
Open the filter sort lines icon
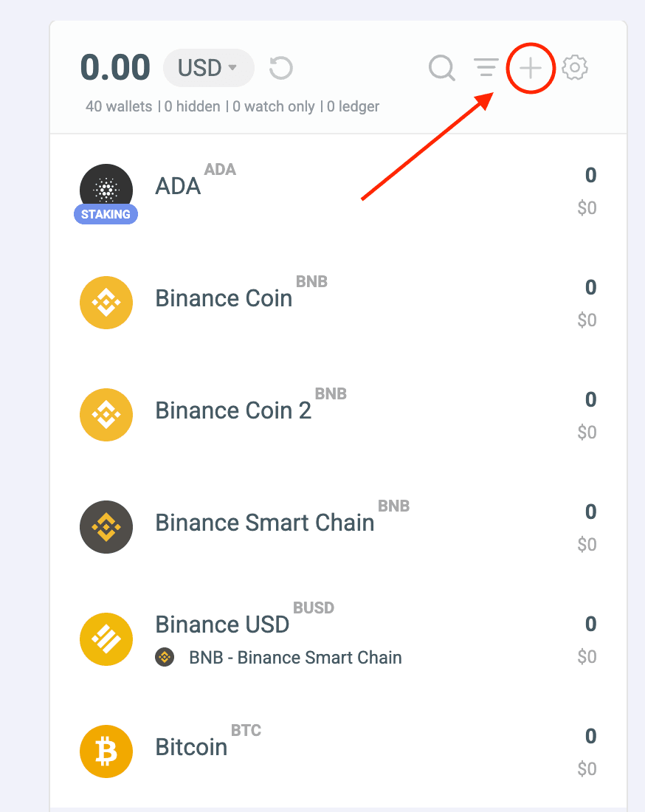click(x=486, y=68)
